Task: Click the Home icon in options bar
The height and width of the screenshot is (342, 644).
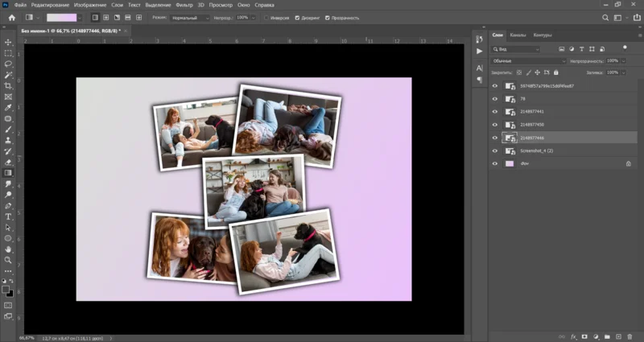Action: [x=11, y=17]
